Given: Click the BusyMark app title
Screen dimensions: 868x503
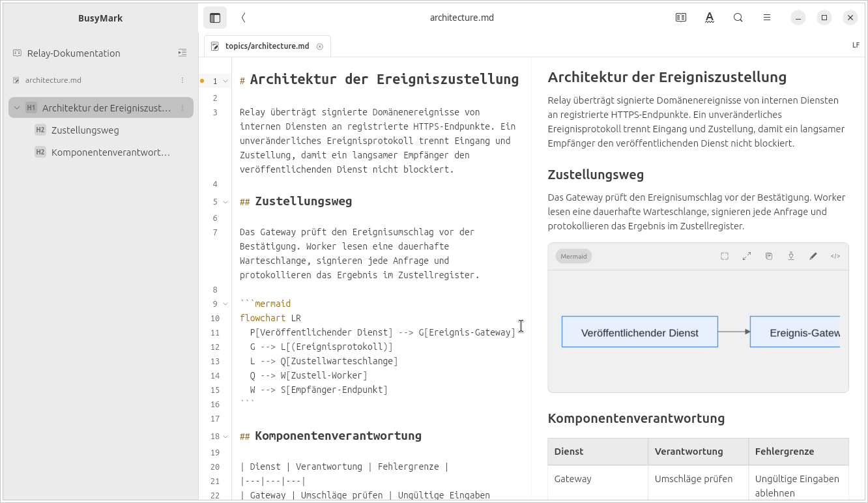Looking at the screenshot, I should coord(100,18).
